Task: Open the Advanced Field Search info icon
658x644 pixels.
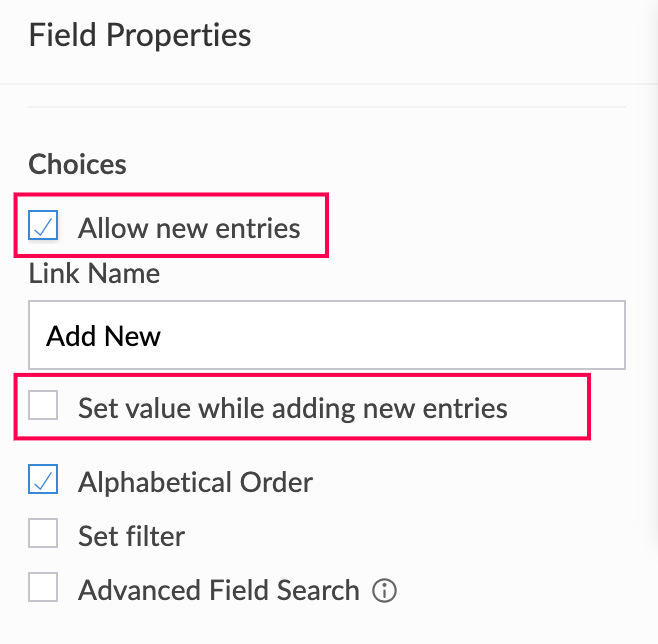Action: (384, 591)
